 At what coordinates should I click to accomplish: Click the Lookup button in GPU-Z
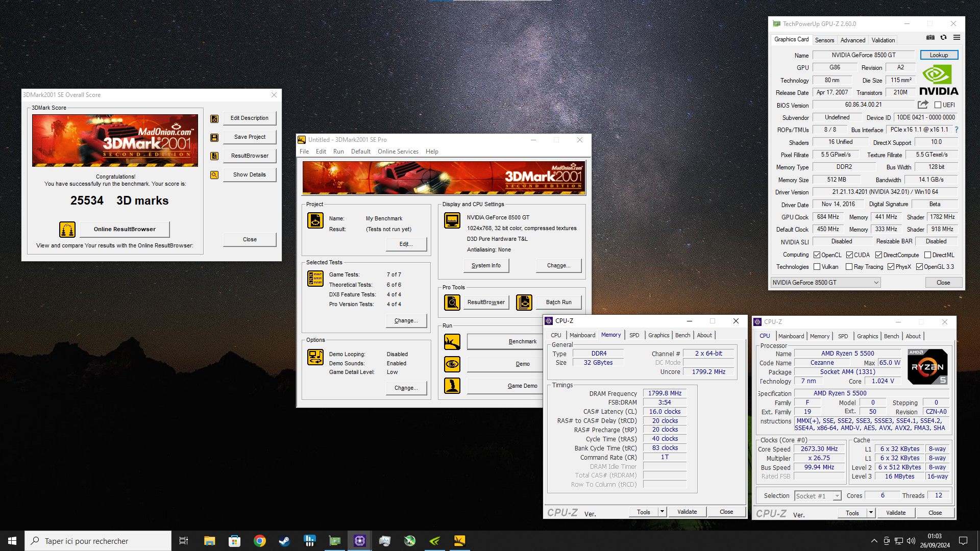(x=939, y=55)
